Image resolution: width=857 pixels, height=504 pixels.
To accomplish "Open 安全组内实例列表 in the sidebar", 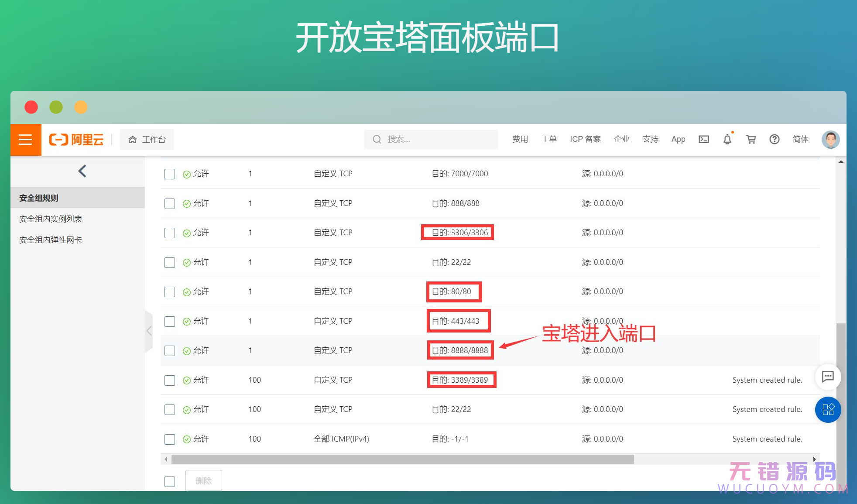I will [51, 219].
